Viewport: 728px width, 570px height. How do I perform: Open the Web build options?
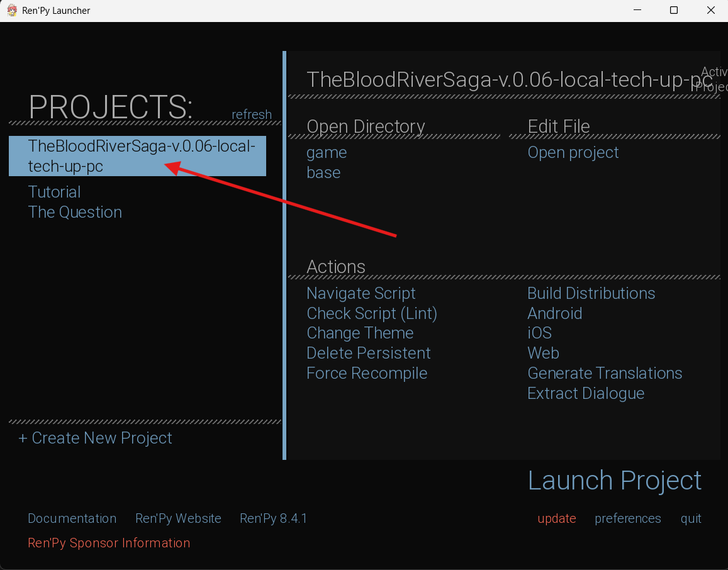(543, 353)
